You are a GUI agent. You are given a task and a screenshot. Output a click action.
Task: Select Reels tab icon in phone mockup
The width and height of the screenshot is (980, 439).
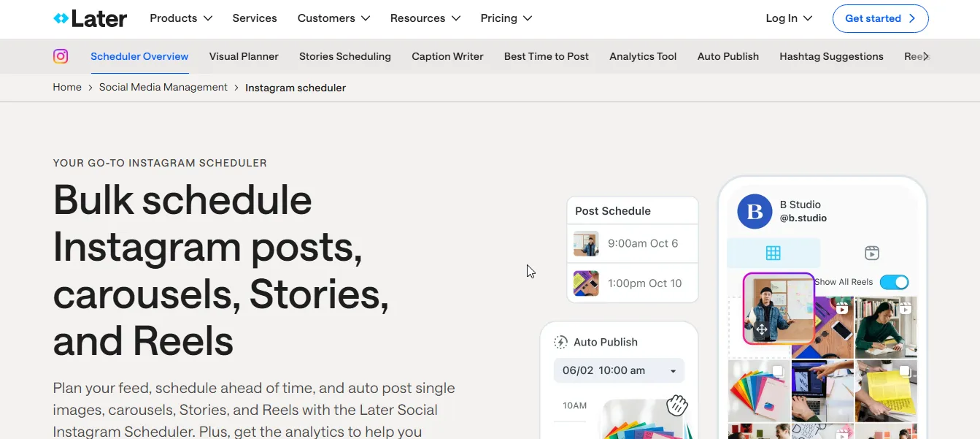(x=871, y=253)
